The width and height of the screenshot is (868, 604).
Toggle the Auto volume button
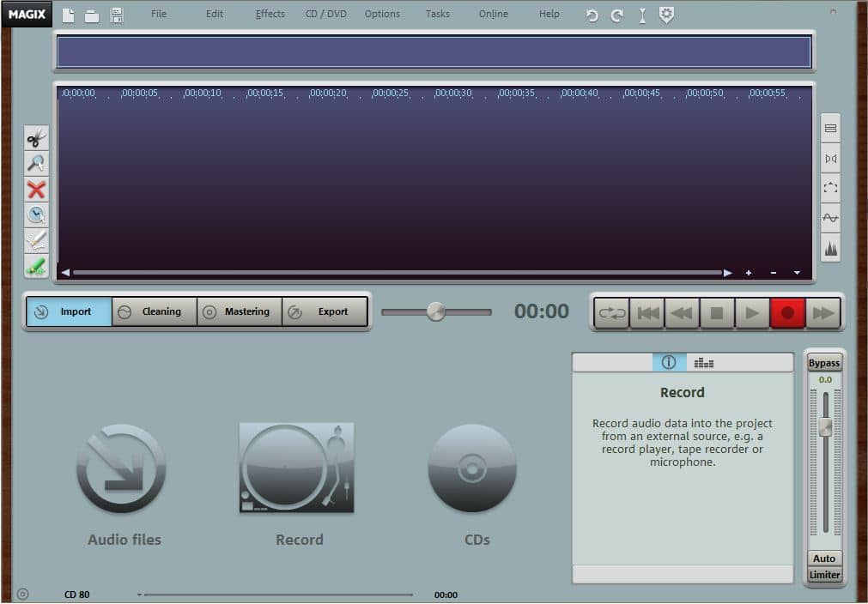[x=824, y=559]
